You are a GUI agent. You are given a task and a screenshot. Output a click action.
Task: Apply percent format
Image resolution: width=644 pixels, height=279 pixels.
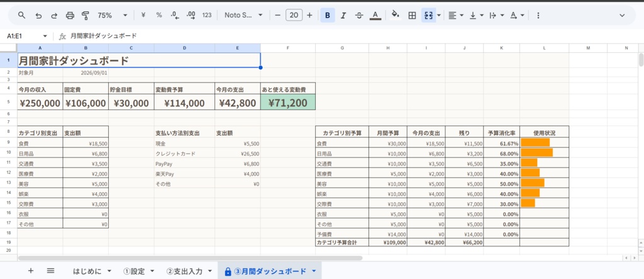tap(159, 15)
